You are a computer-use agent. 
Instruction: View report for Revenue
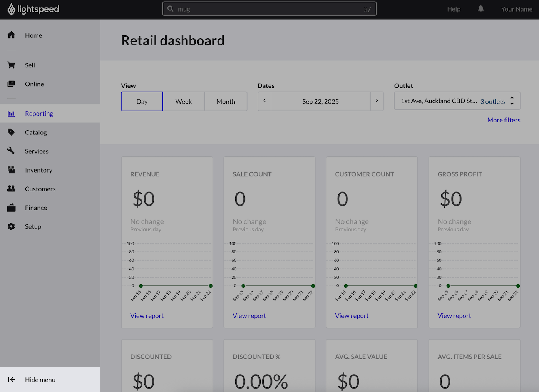[x=147, y=315]
